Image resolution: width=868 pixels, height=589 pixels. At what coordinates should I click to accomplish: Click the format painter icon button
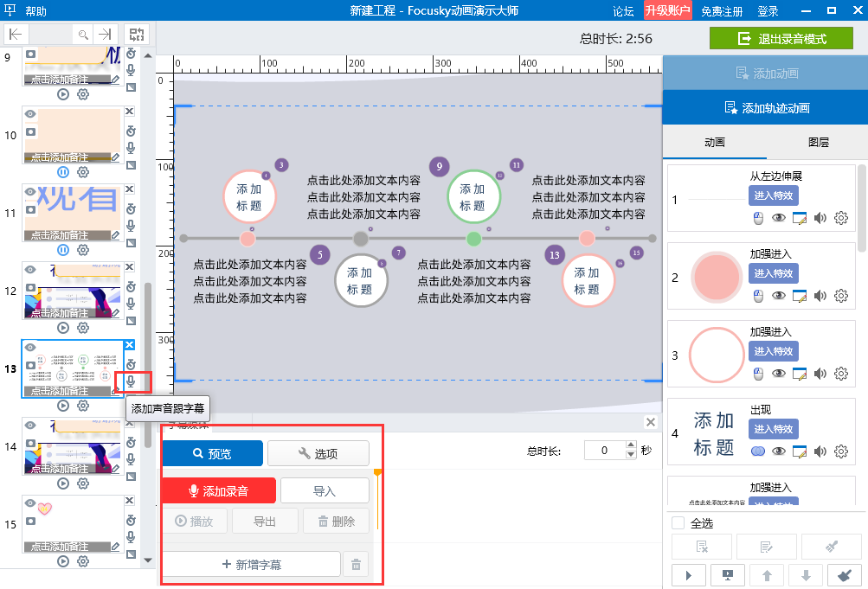click(x=831, y=547)
